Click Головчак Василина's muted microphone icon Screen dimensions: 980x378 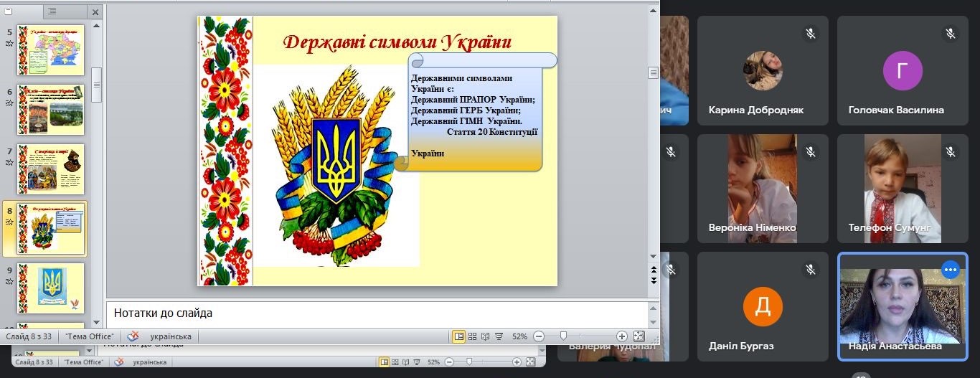[951, 33]
